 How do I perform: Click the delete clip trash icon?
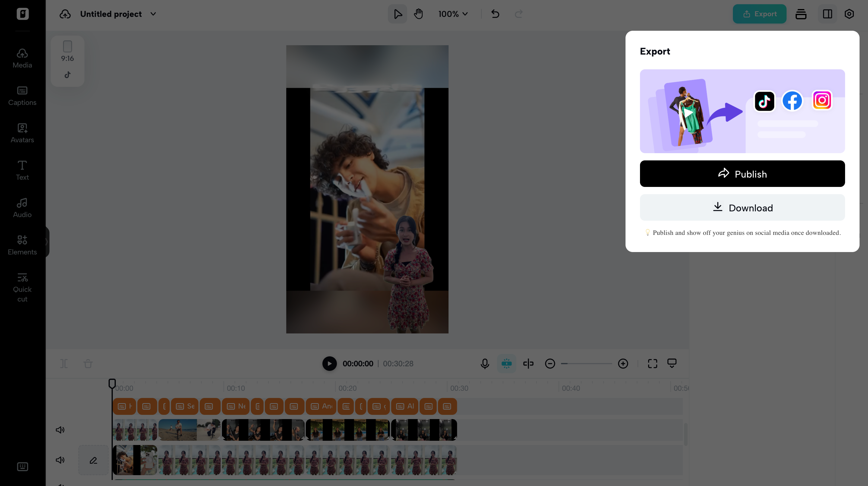tap(88, 364)
